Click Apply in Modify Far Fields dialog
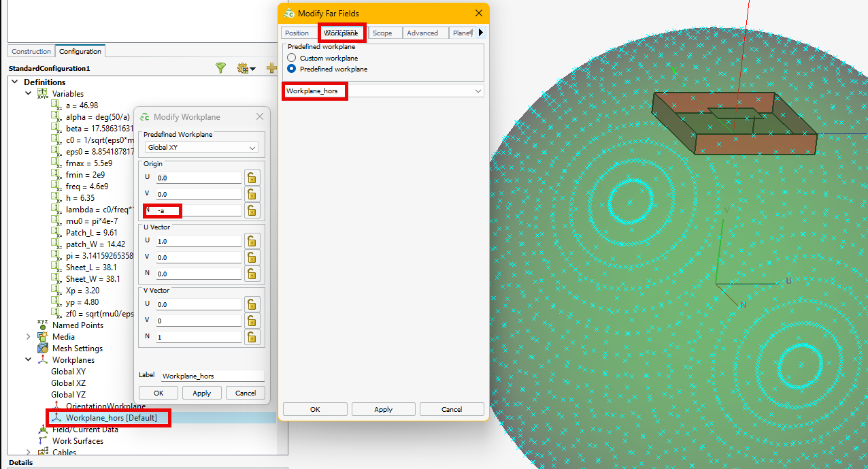Screen dimensions: 868x469 [x=384, y=409]
